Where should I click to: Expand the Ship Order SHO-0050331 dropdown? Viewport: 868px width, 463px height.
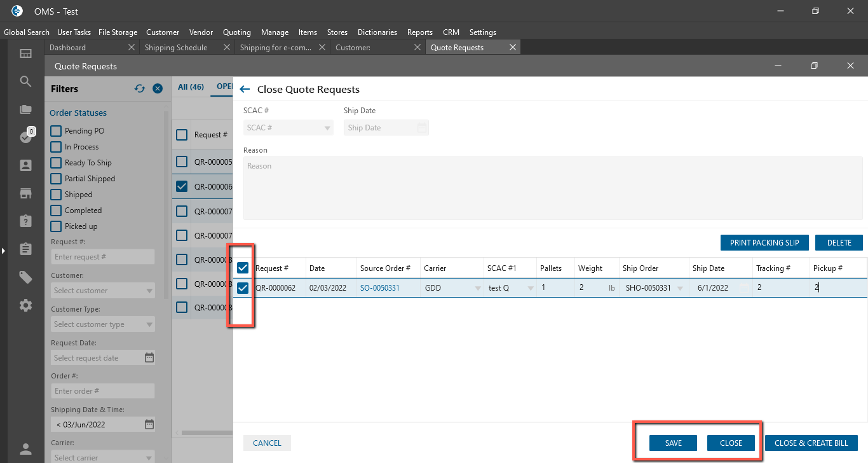click(x=681, y=288)
